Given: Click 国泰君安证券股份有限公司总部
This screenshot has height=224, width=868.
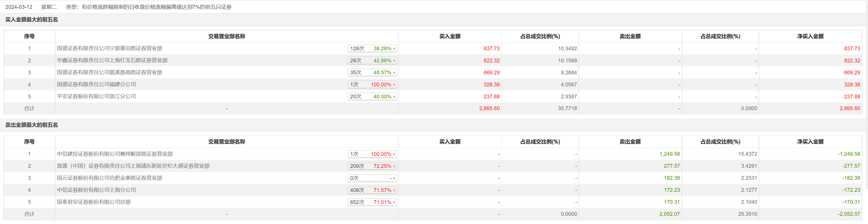Looking at the screenshot, I should [94, 202].
